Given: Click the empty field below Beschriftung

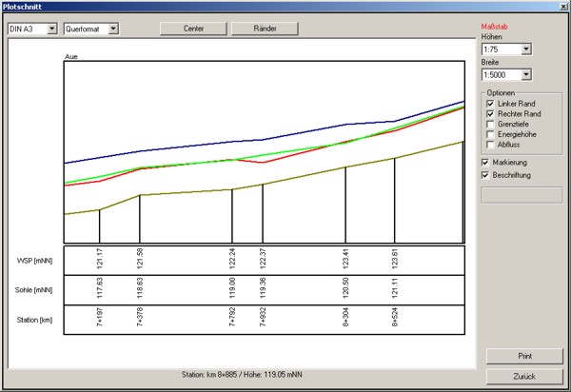Looking at the screenshot, I should point(522,195).
